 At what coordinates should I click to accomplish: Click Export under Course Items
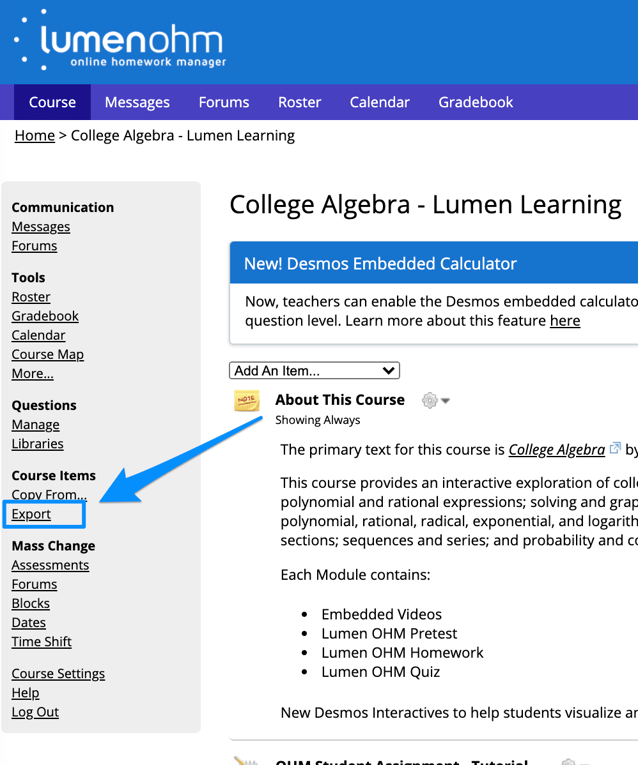click(31, 514)
